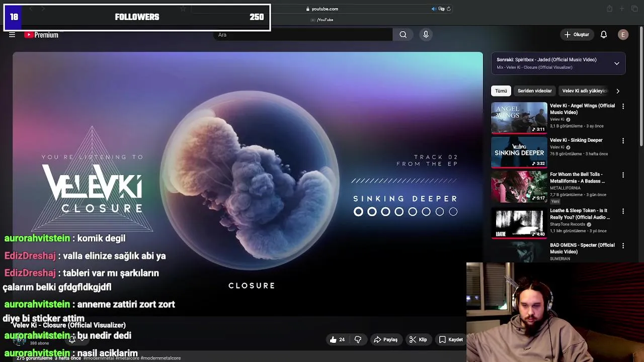Click the translate page icon

pyautogui.click(x=441, y=9)
